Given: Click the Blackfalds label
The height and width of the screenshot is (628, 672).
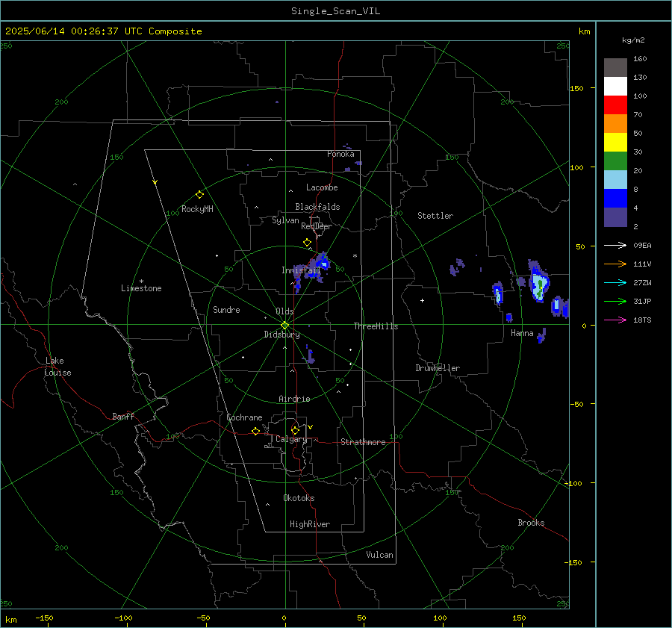Looking at the screenshot, I should [x=317, y=207].
